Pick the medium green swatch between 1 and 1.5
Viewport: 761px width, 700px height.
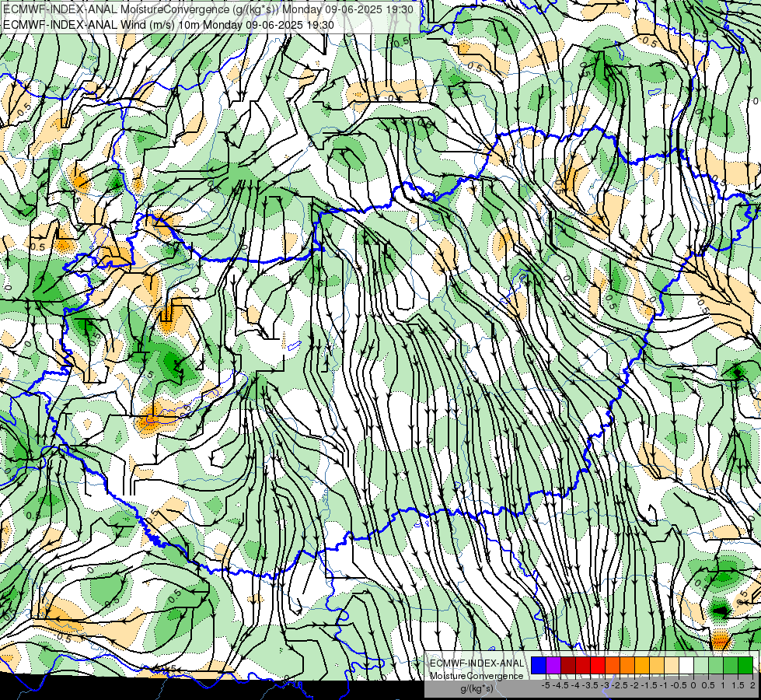[731, 665]
